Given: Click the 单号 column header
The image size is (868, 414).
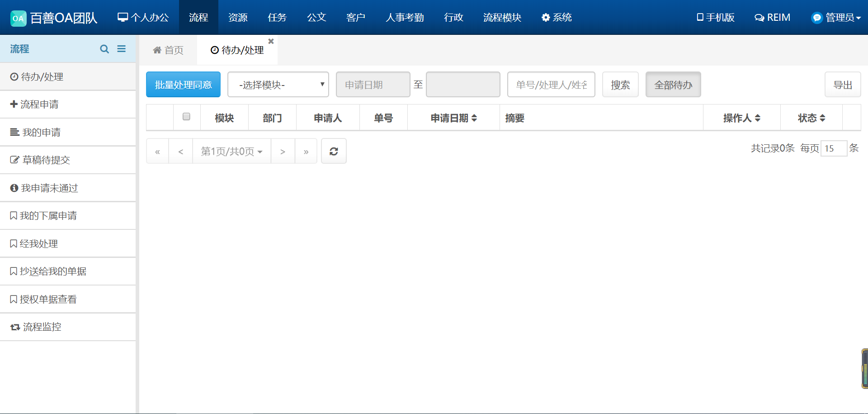Looking at the screenshot, I should 383,118.
